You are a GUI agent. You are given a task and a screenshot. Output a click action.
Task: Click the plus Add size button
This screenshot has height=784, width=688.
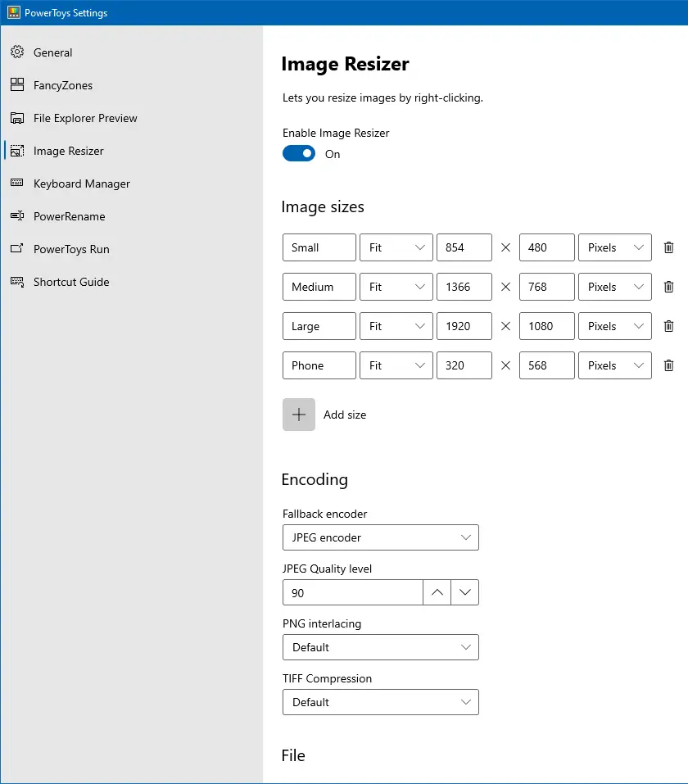298,415
